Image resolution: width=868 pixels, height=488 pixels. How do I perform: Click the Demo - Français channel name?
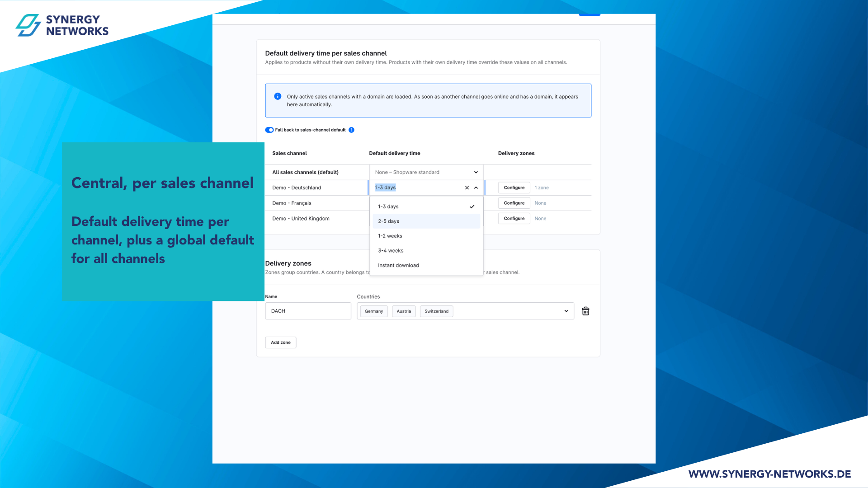coord(292,203)
